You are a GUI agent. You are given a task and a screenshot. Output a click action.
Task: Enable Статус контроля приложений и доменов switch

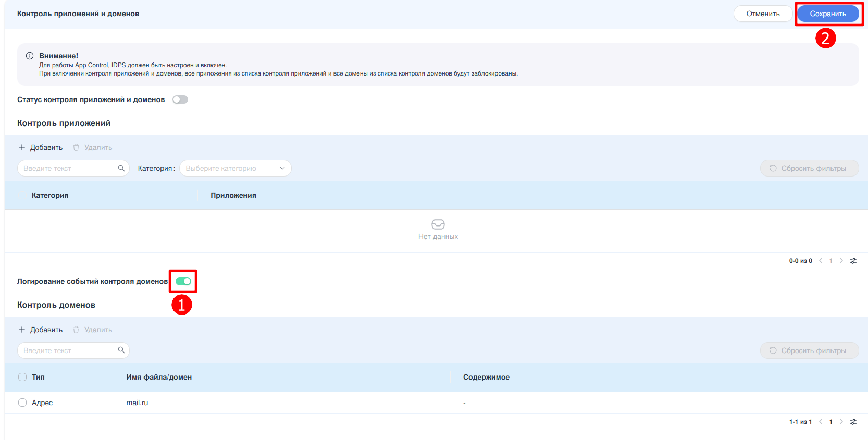pos(180,99)
